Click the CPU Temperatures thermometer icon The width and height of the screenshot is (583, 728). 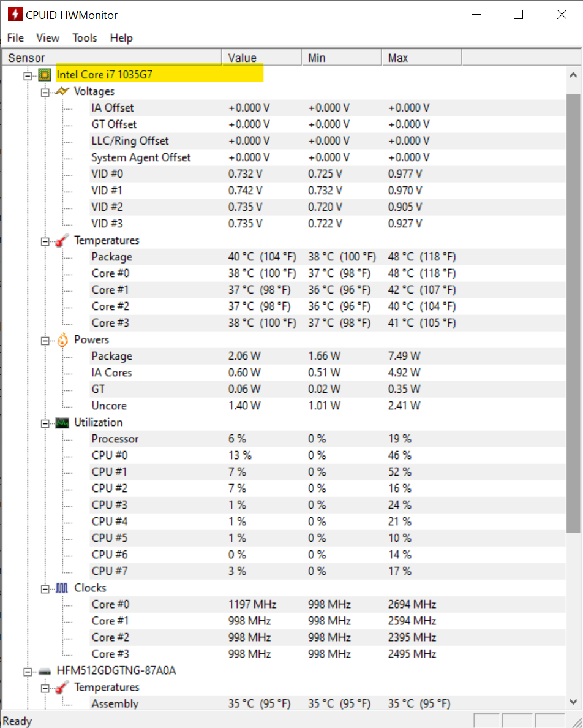pyautogui.click(x=62, y=240)
